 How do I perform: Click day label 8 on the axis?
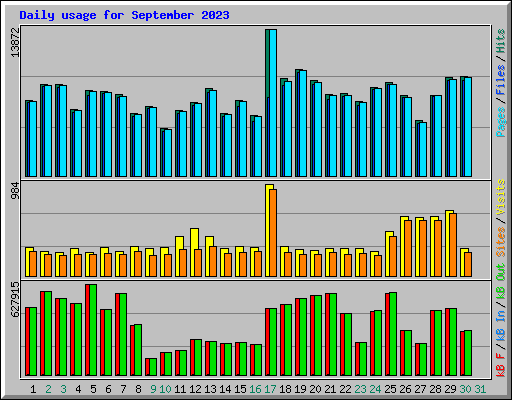pos(138,389)
